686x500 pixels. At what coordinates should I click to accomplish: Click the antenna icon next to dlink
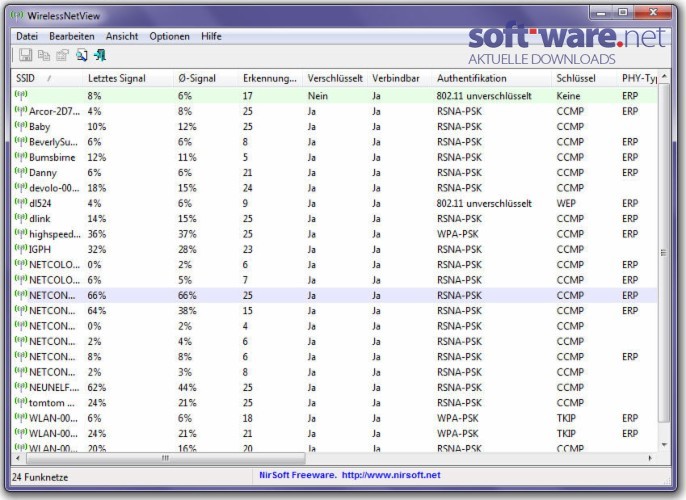click(21, 217)
